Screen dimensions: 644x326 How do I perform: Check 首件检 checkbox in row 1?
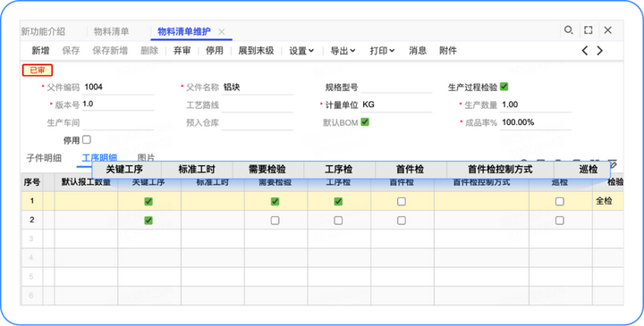402,201
